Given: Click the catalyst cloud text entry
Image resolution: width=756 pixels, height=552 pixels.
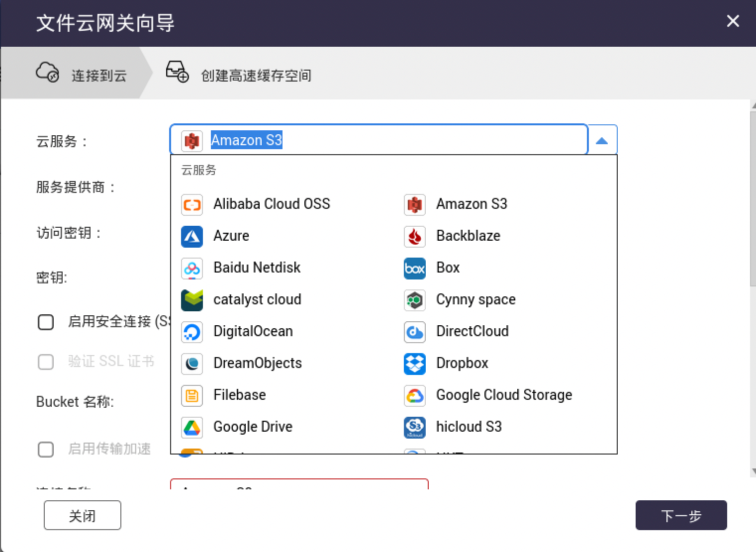Looking at the screenshot, I should (257, 299).
